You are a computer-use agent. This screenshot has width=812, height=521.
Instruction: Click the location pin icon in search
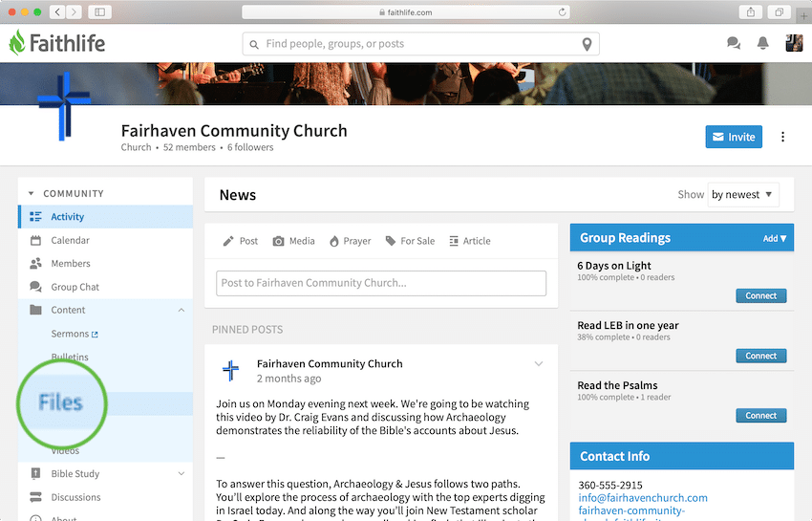(x=587, y=45)
